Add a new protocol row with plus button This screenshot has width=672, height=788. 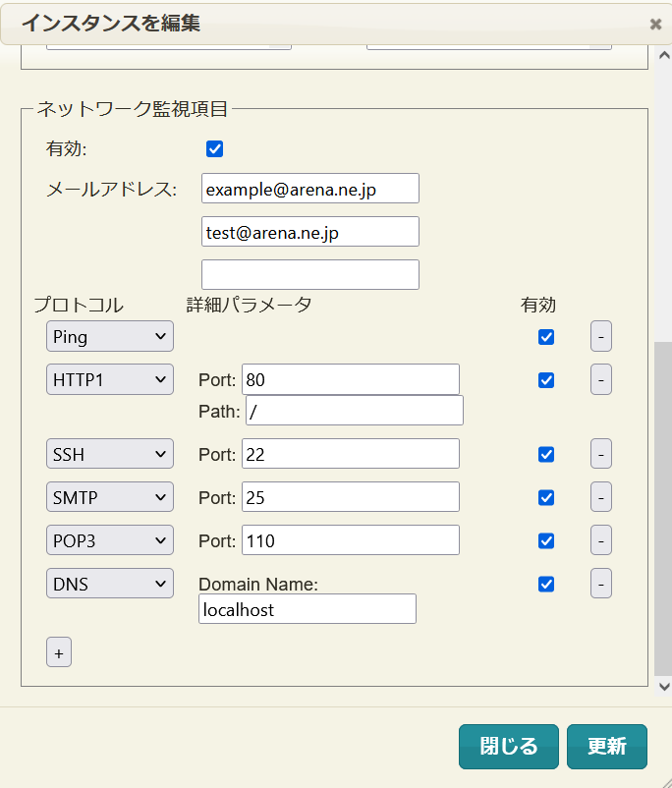coord(59,652)
